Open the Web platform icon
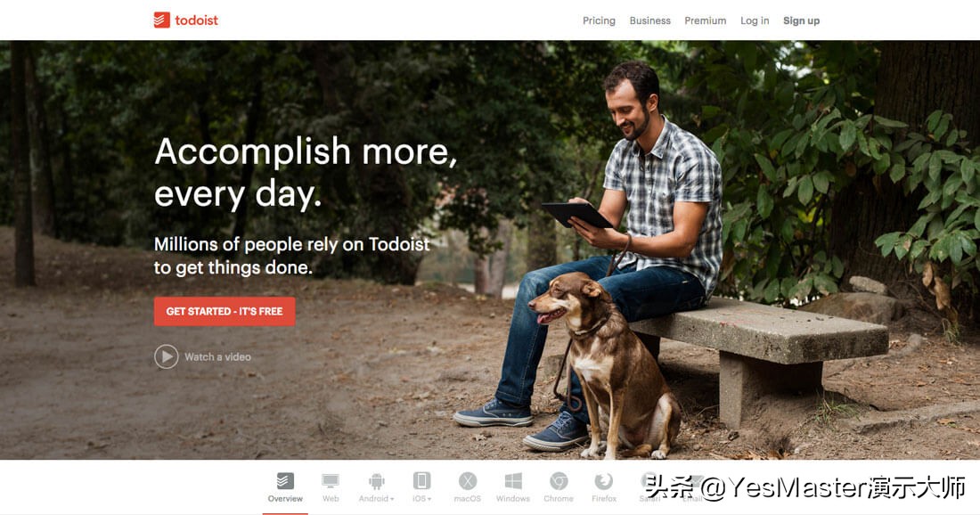 [x=330, y=480]
